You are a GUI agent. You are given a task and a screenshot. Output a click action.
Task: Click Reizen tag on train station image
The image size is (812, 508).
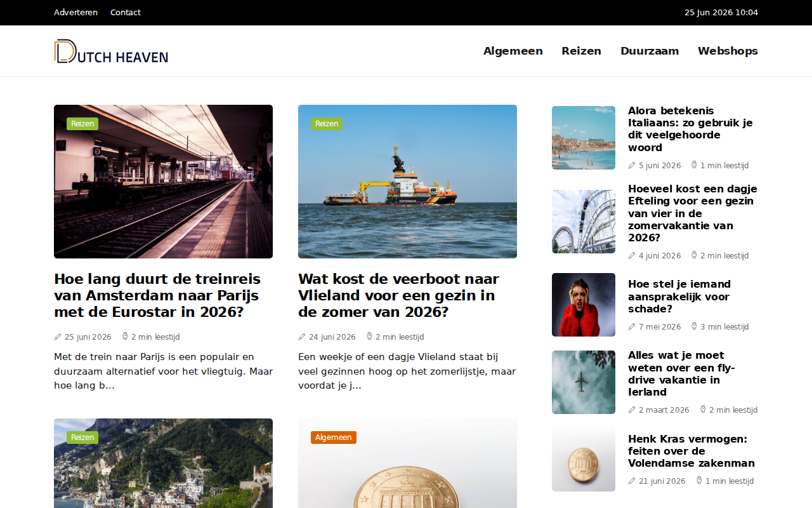point(82,124)
